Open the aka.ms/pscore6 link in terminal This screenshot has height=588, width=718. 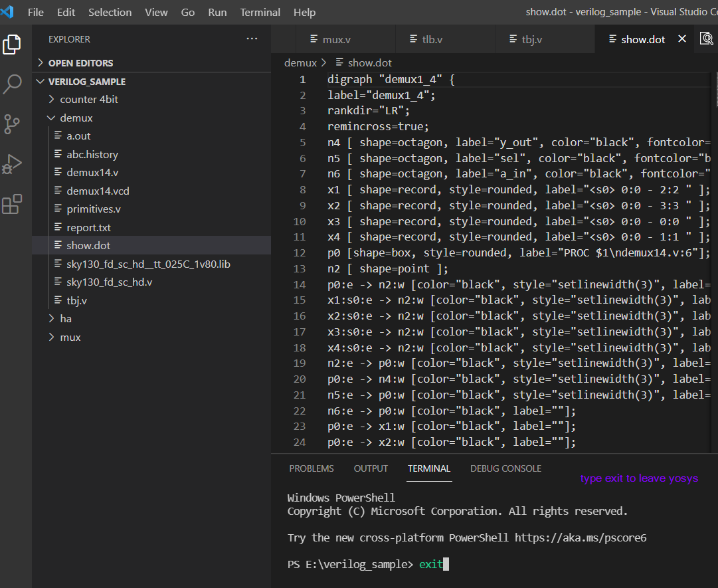[x=581, y=538]
